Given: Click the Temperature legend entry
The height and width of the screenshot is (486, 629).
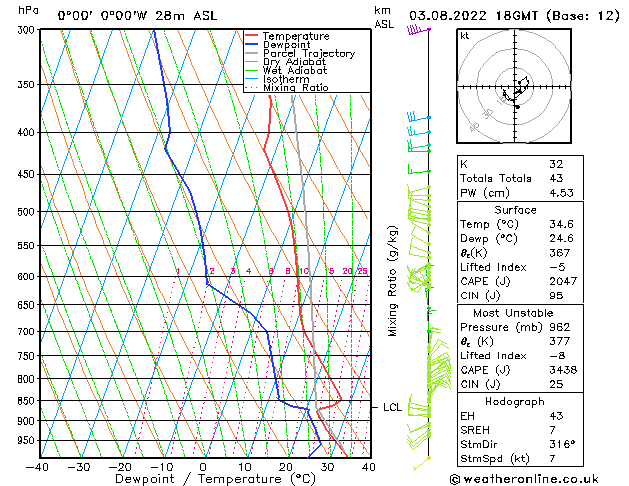Looking at the screenshot, I should (296, 36).
